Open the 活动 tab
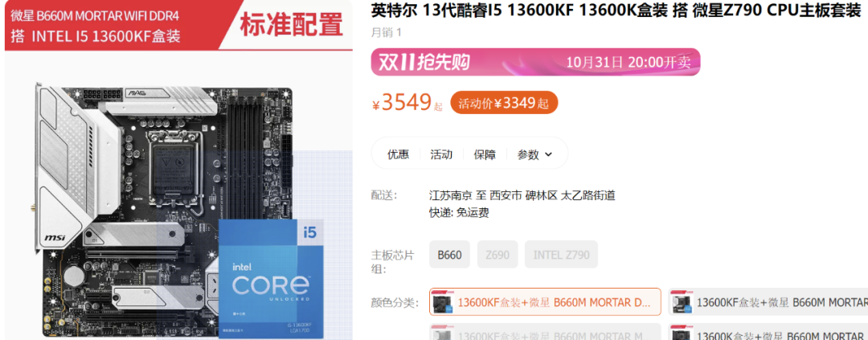Viewport: 868px width, 340px height. (x=441, y=154)
